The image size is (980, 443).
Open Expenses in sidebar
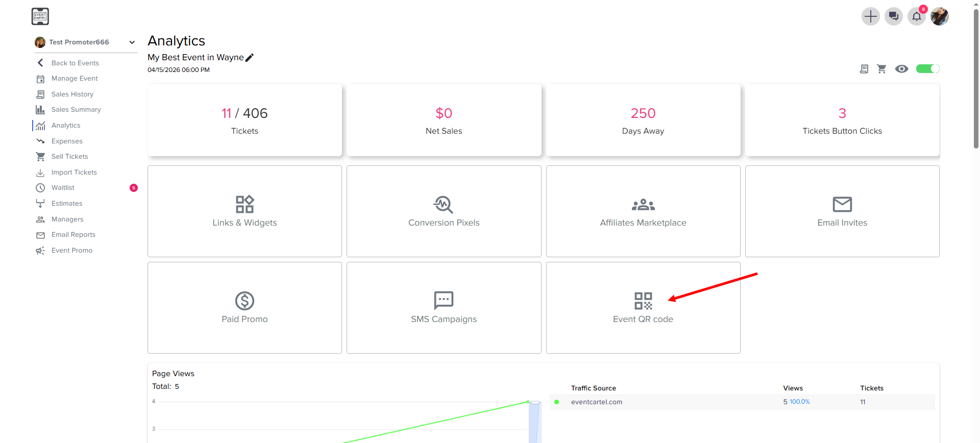click(x=67, y=141)
